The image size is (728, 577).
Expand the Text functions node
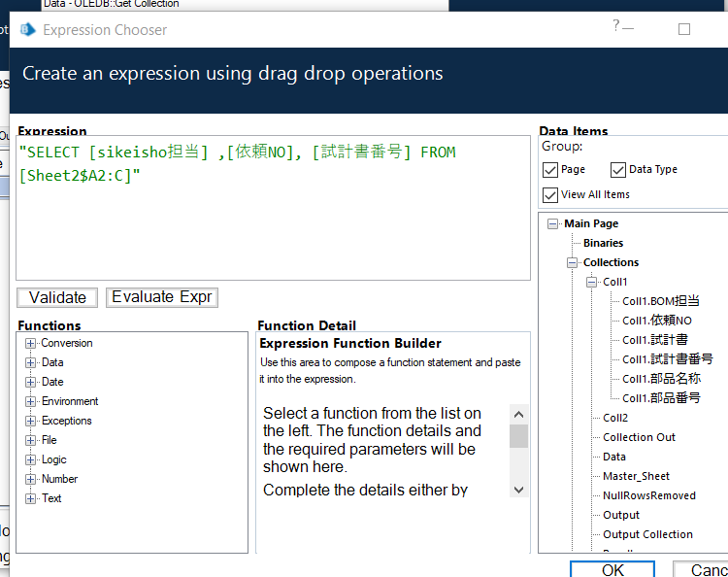tap(31, 498)
